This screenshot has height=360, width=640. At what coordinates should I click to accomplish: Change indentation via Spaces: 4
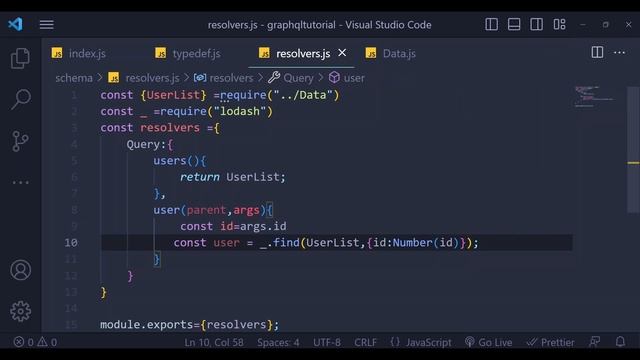[278, 342]
